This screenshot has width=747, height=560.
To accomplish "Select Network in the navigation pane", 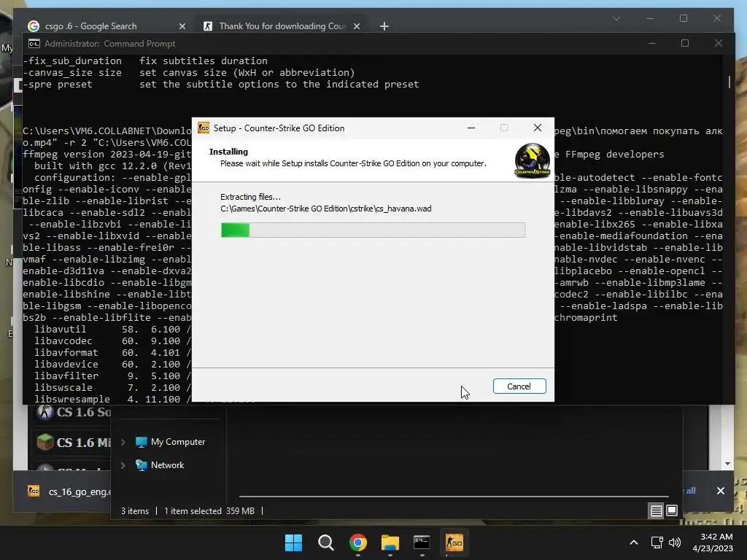I will point(167,465).
